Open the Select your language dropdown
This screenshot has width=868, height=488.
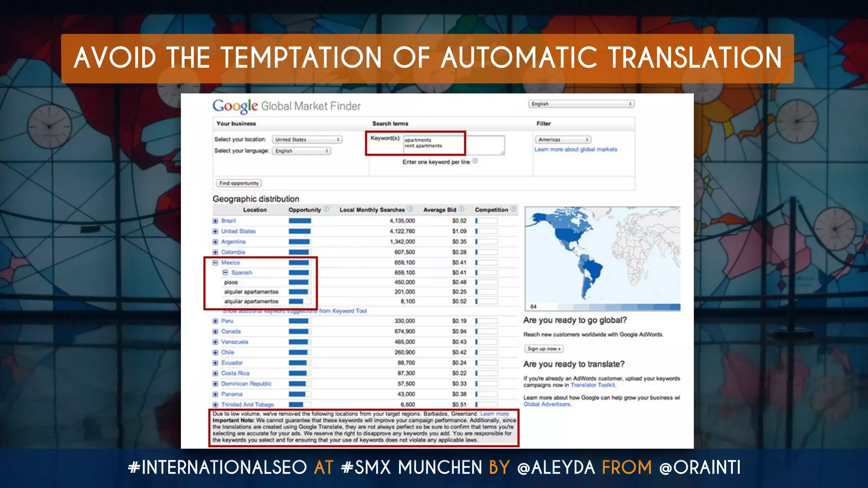click(x=301, y=151)
